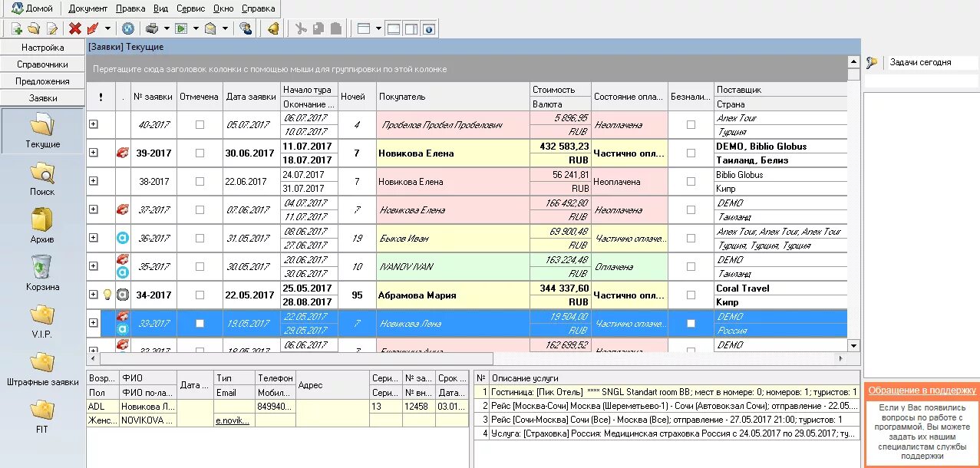Image resolution: width=980 pixels, height=468 pixels.
Task: Click the key icon near Задачи сегодня
Action: click(x=872, y=62)
